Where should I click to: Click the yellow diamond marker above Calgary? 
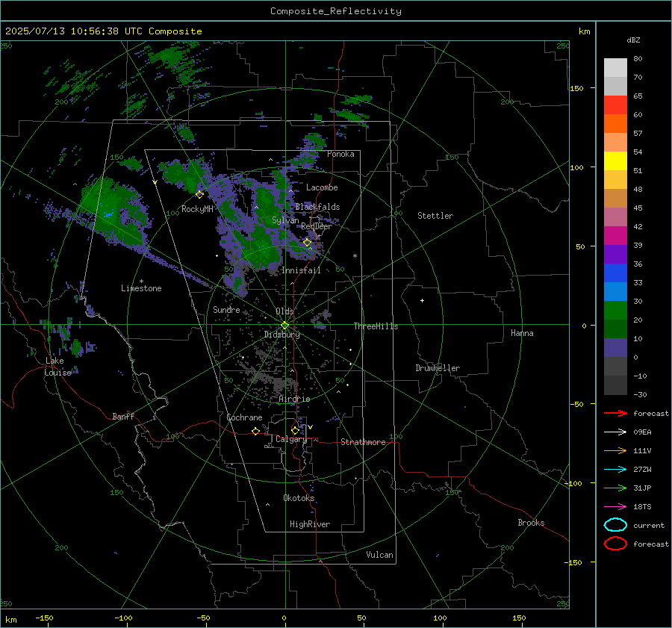pos(295,430)
